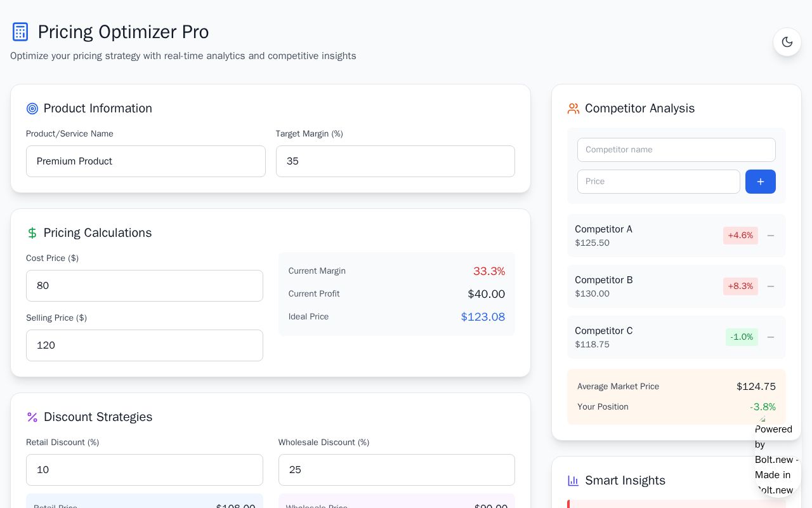This screenshot has width=812, height=508.
Task: Click the calculator logo icon
Action: click(x=20, y=32)
